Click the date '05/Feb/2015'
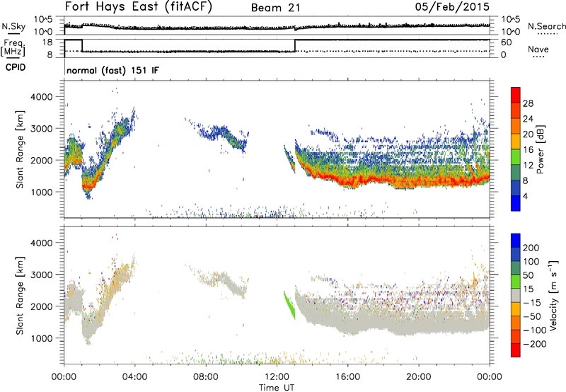 click(452, 6)
